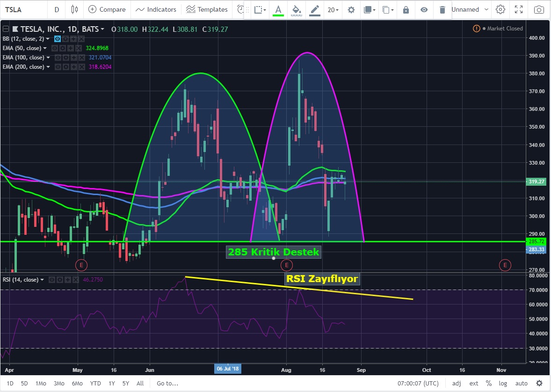Screen dimensions: 551x392
Task: Select the 6Mo date range
Action: click(x=77, y=383)
